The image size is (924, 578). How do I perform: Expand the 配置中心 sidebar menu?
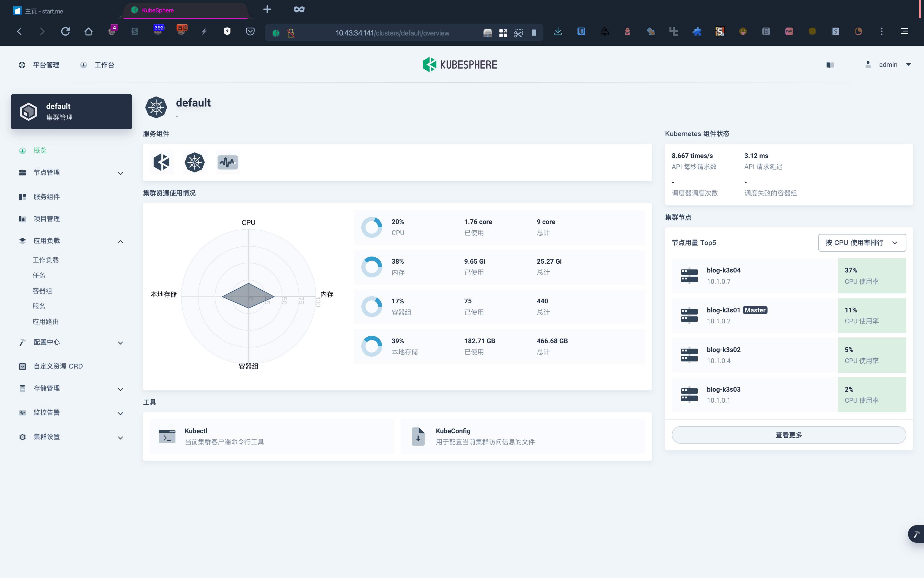[x=71, y=342]
